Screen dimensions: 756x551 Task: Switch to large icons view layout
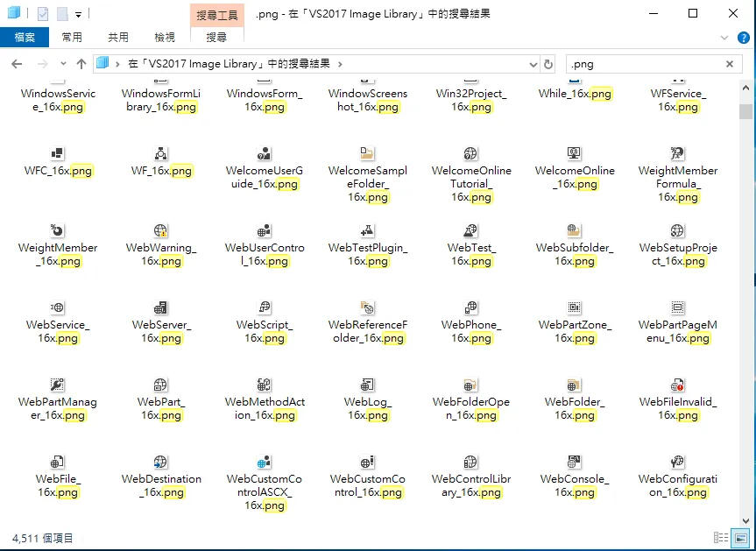pyautogui.click(x=740, y=538)
